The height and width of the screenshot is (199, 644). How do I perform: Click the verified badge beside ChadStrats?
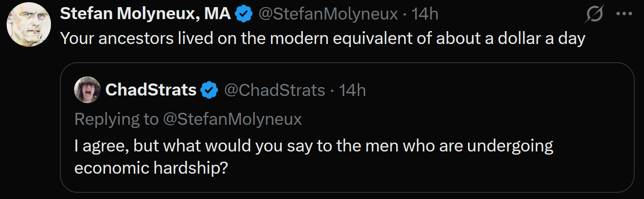[x=209, y=91]
